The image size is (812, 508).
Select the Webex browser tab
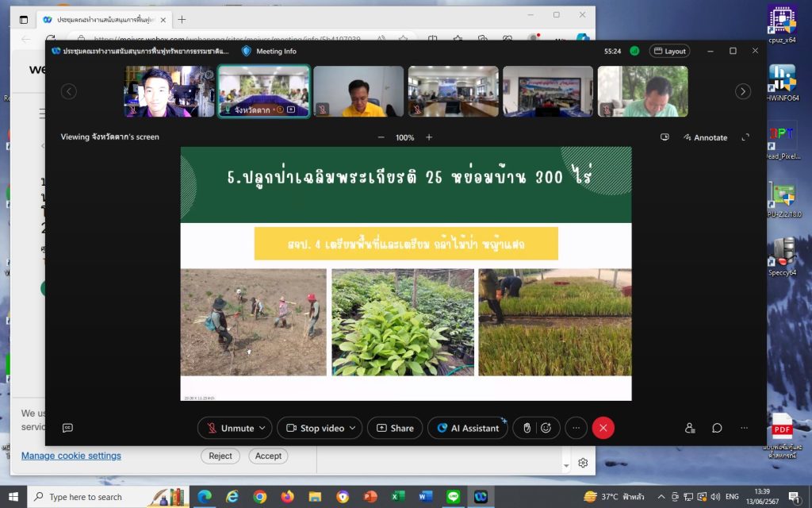[104, 20]
